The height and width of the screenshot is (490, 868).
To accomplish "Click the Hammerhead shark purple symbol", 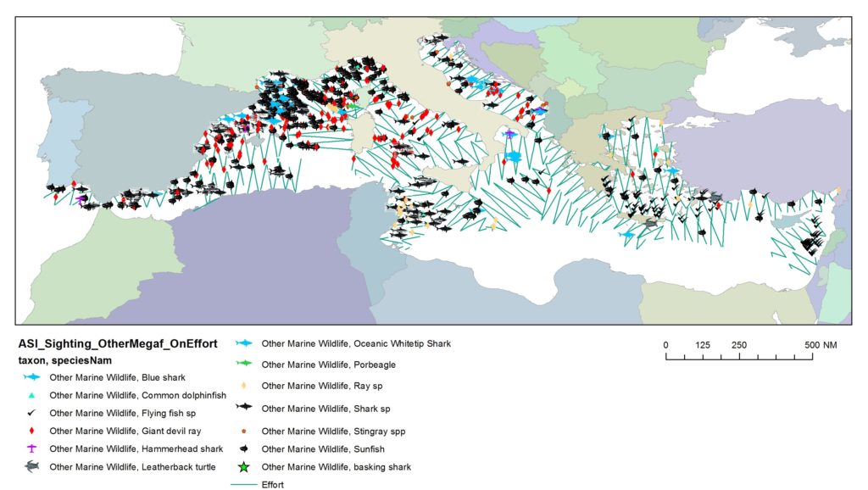I will (32, 448).
